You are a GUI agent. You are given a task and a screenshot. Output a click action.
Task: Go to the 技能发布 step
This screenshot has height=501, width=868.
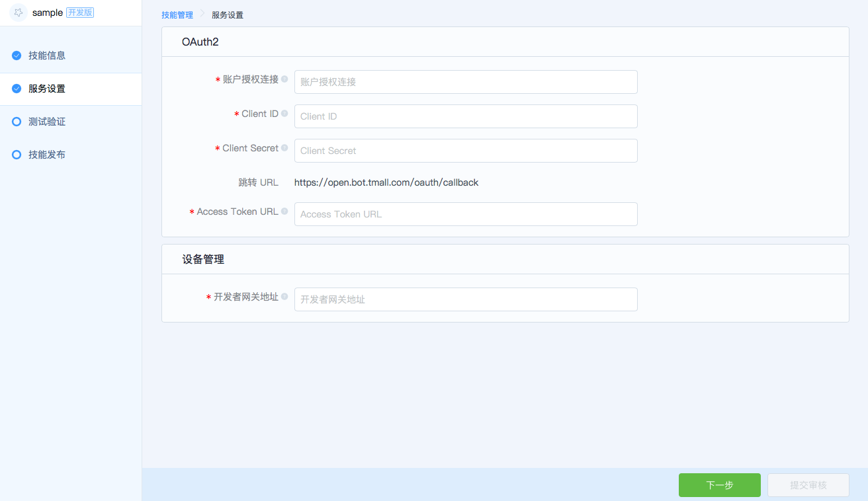[x=71, y=155]
